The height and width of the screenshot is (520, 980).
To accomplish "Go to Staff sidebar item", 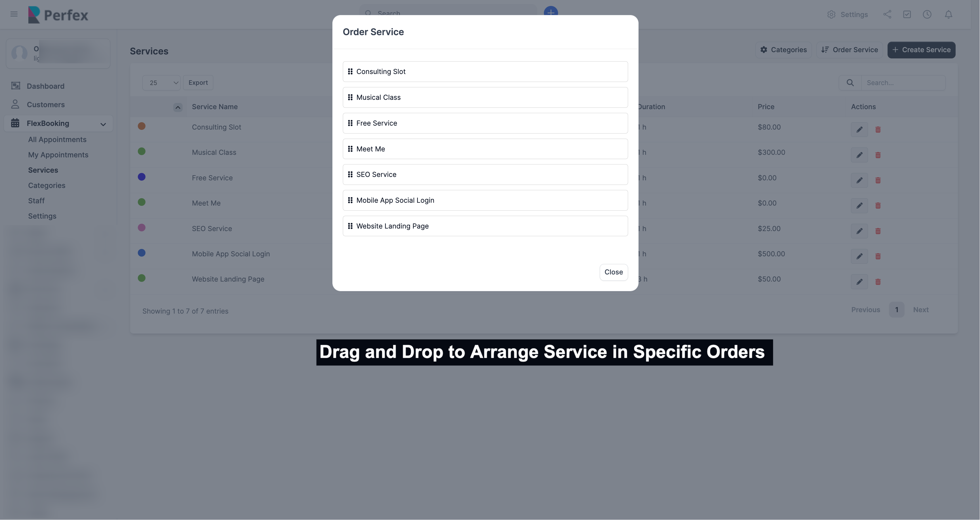I will pos(36,201).
